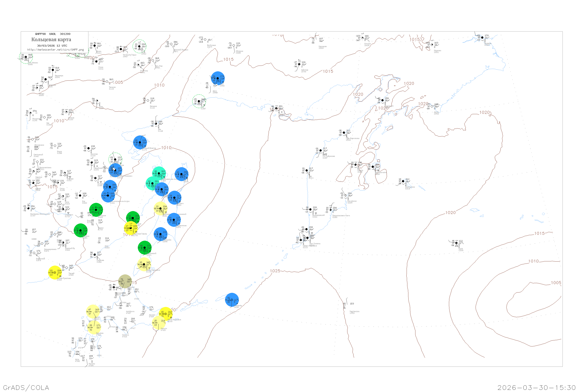Click the Nemuro pale yellow station marker

click(x=159, y=323)
